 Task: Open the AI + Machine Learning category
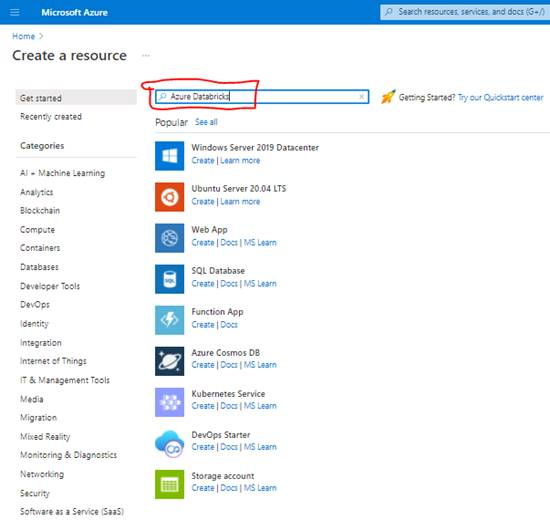click(62, 173)
